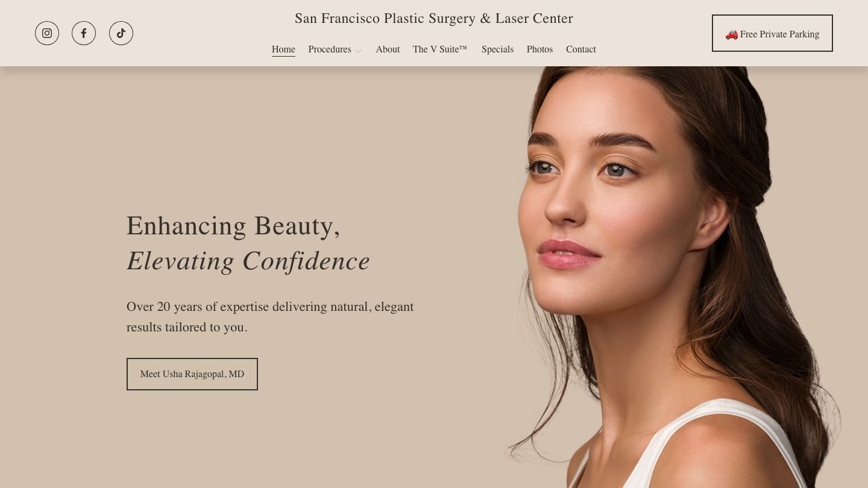Open the Instagram profile icon
868x488 pixels.
click(x=47, y=33)
